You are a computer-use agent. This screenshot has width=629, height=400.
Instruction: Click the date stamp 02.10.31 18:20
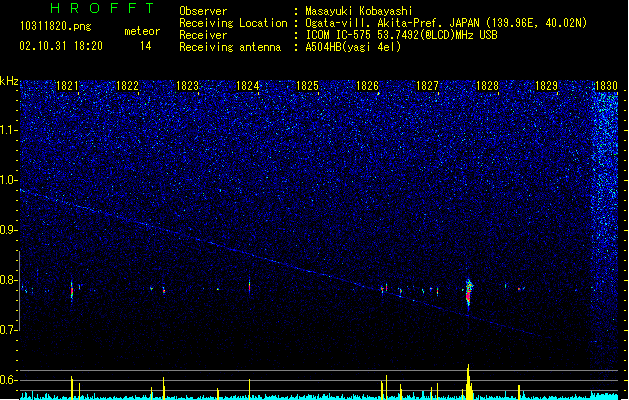click(x=61, y=46)
